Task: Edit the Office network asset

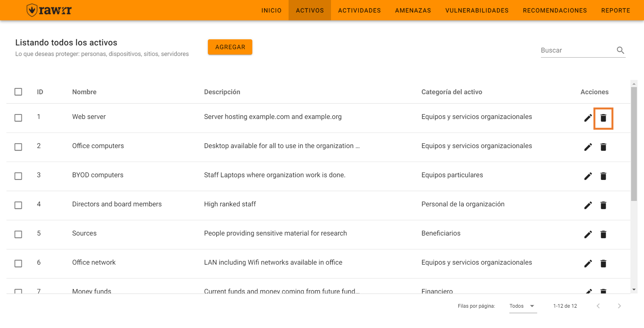Action: coord(588,264)
